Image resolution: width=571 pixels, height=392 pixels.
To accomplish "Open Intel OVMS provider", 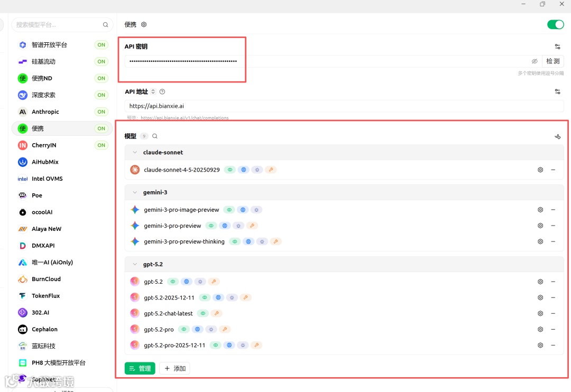I will pos(62,179).
